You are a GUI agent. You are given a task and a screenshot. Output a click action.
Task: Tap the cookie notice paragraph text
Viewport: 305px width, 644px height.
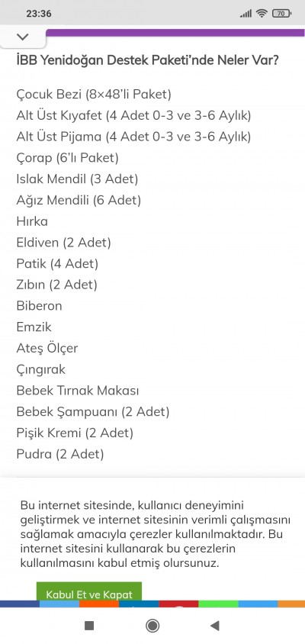155,534
